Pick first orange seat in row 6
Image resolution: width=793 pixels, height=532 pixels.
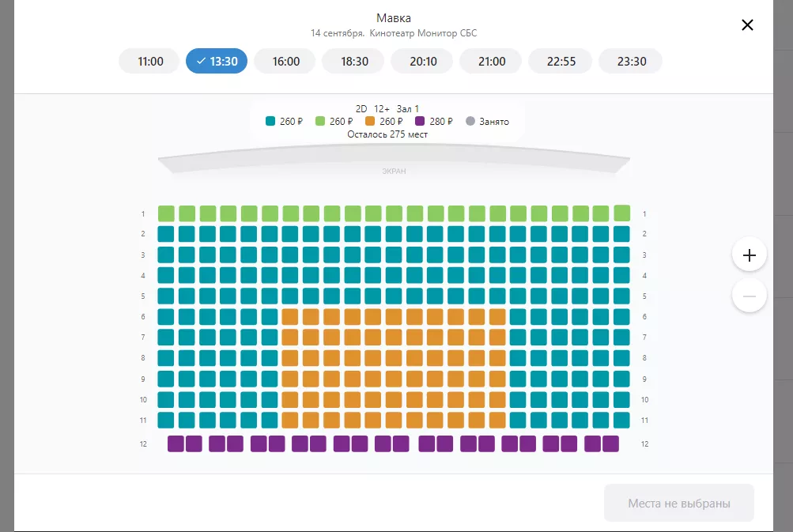(x=290, y=317)
